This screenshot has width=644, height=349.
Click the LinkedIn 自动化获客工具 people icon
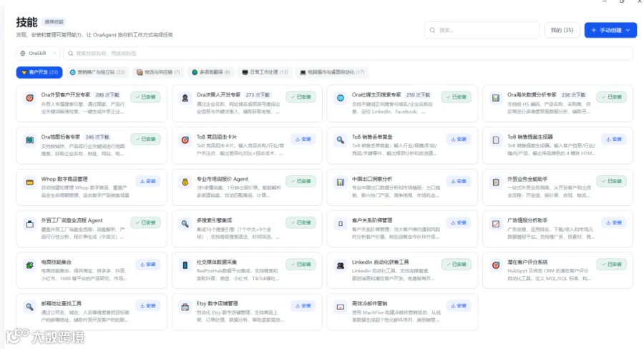[341, 265]
